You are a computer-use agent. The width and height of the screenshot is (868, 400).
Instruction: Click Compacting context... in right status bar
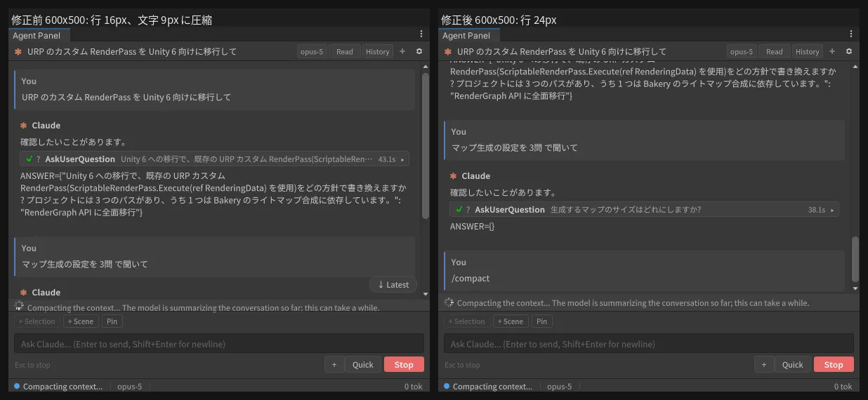point(492,386)
